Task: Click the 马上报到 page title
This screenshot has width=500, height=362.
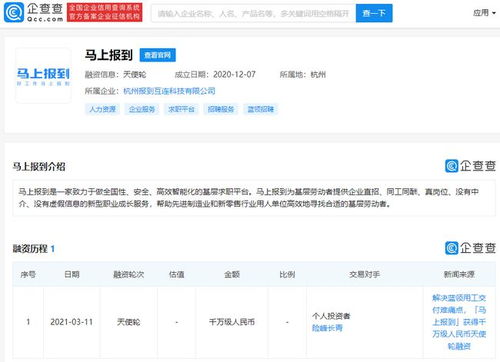Action: [109, 55]
